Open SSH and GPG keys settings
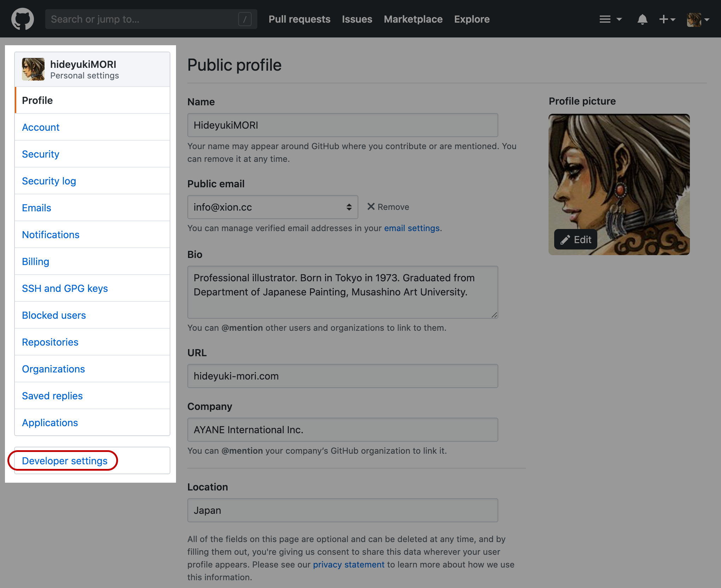Image resolution: width=721 pixels, height=588 pixels. point(65,288)
